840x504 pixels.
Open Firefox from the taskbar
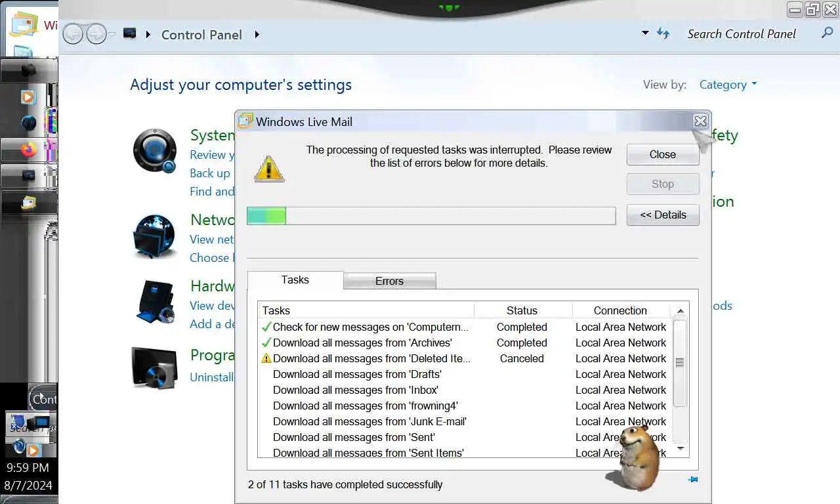coord(28,150)
